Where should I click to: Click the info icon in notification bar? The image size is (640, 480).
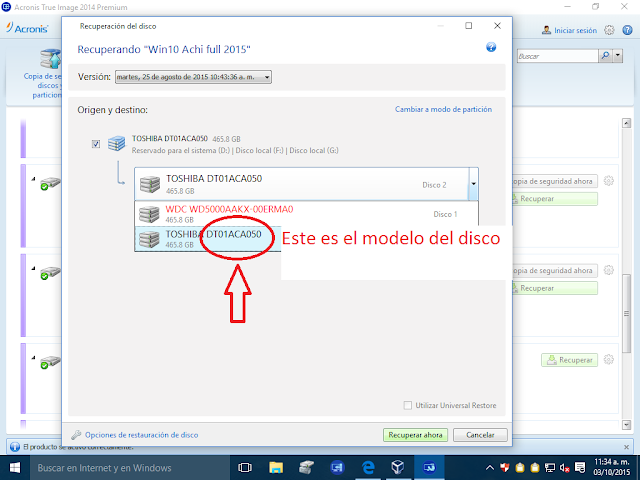point(15,447)
